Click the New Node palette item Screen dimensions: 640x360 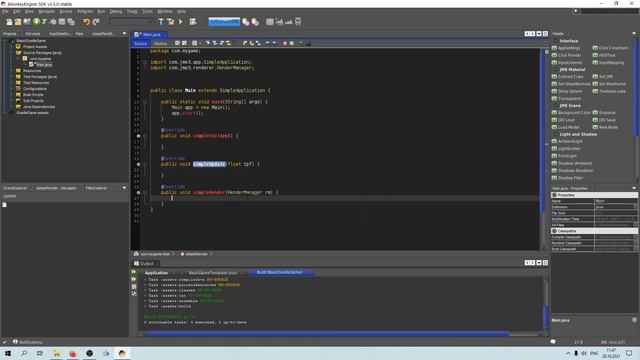click(x=605, y=127)
